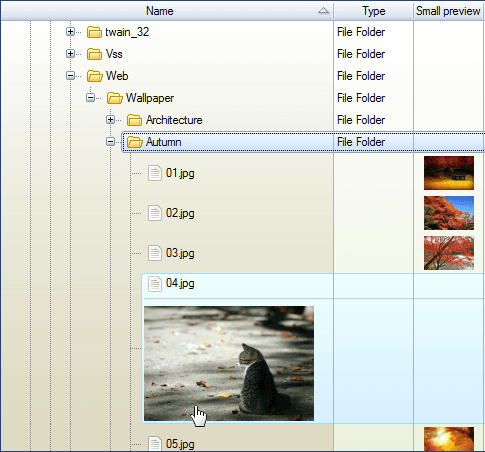485x452 pixels.
Task: Click the 04.jpg file icon
Action: [x=155, y=284]
